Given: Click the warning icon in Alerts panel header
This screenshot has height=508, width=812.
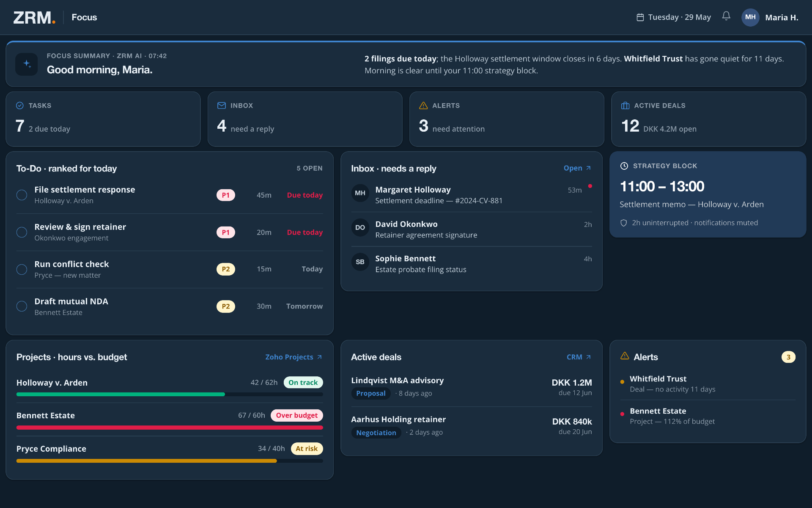Looking at the screenshot, I should pos(625,356).
